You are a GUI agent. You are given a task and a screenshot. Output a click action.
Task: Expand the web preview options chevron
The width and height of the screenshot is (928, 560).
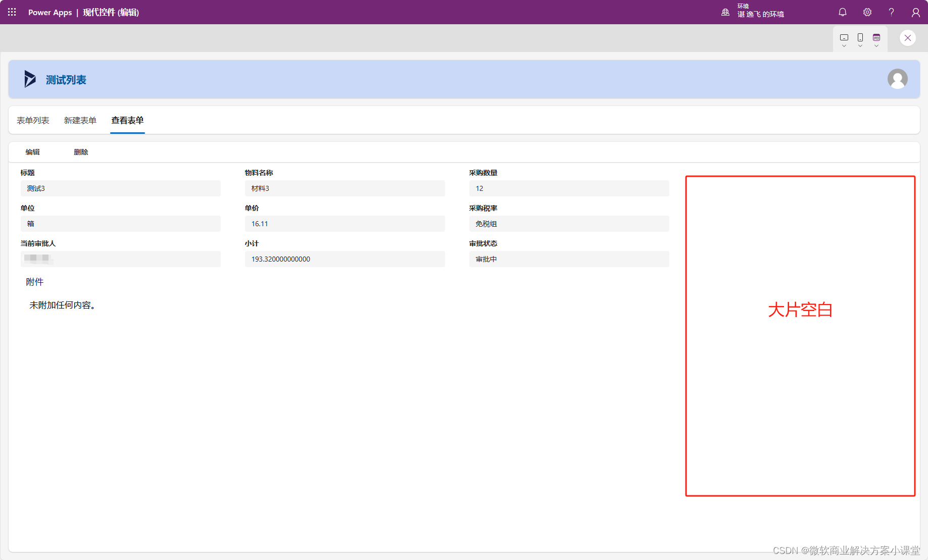pos(876,45)
